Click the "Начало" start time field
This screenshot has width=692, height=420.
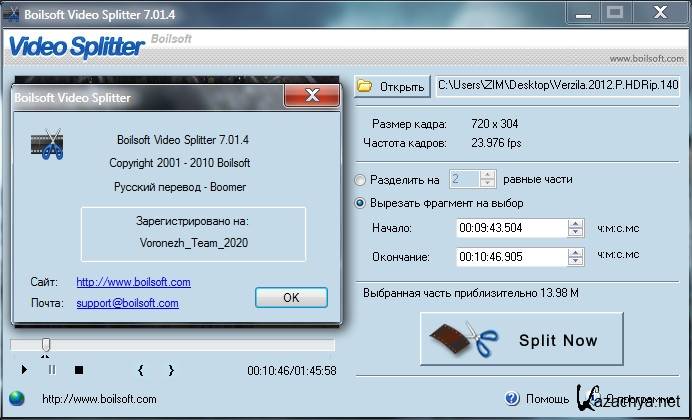(511, 228)
